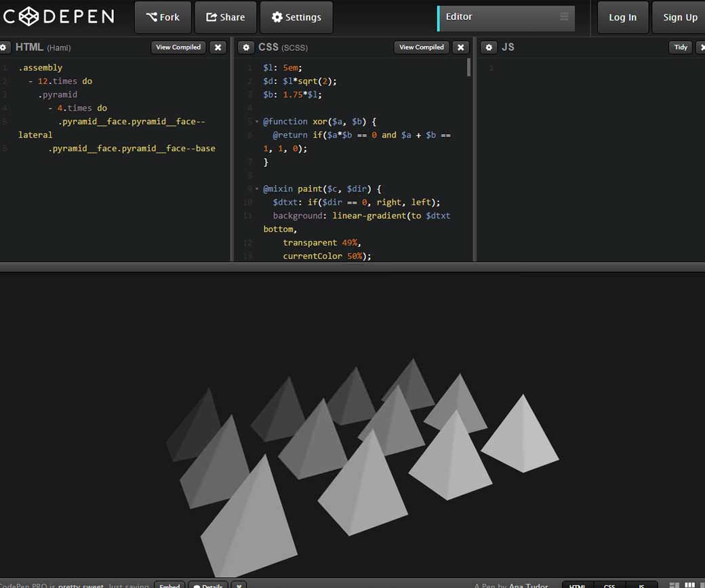This screenshot has width=705, height=588.
Task: Collapse the paint mixin fold arrow
Action: point(257,189)
